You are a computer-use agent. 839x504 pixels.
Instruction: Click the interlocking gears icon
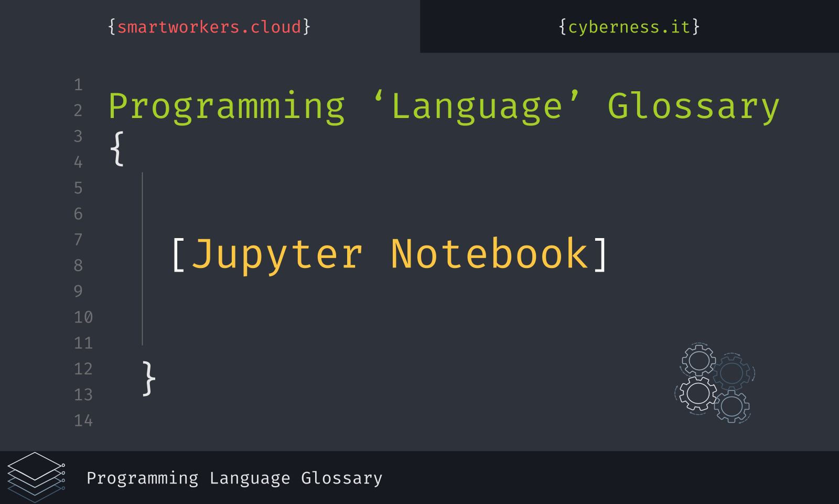click(x=715, y=383)
